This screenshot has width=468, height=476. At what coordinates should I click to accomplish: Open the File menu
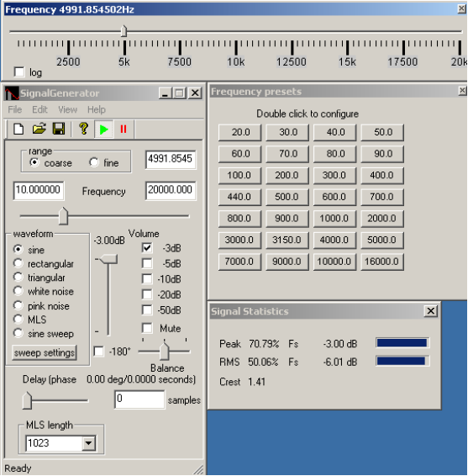click(x=15, y=109)
